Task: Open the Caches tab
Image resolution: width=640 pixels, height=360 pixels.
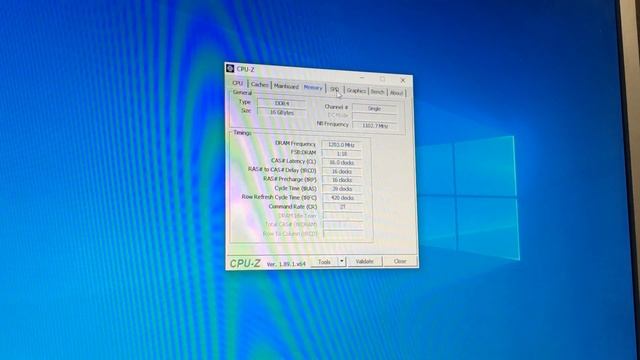Action: pyautogui.click(x=260, y=84)
